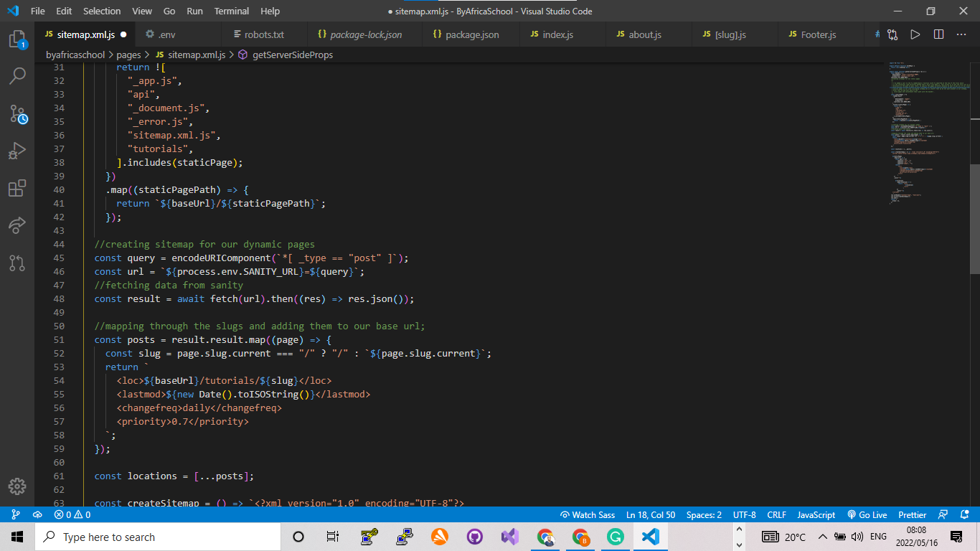Change CRLF line ending setting
The height and width of the screenshot is (551, 980).
click(x=776, y=514)
